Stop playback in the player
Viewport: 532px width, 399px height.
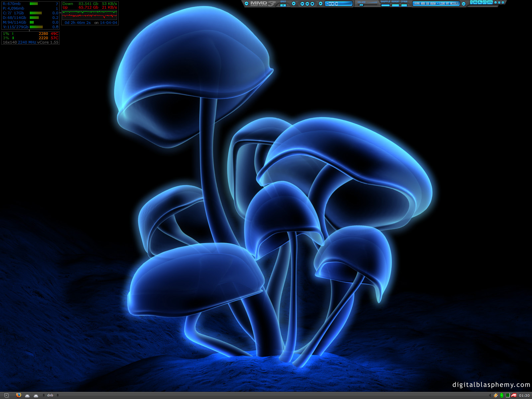pyautogui.click(x=312, y=4)
